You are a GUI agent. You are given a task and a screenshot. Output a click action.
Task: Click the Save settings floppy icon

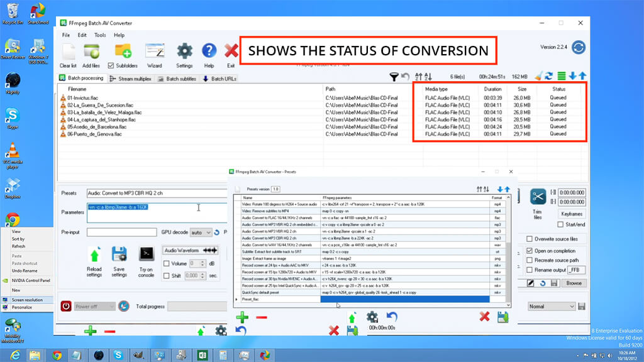(119, 255)
